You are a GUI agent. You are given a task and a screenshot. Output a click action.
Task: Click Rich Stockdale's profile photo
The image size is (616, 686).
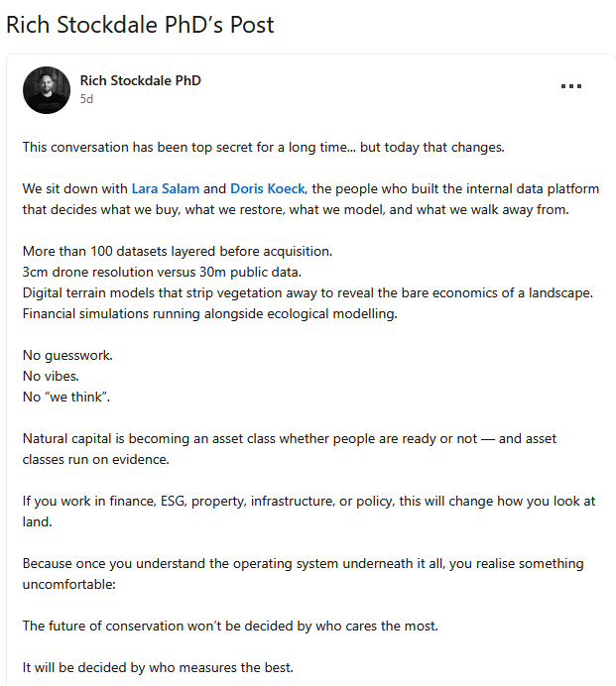[x=47, y=90]
